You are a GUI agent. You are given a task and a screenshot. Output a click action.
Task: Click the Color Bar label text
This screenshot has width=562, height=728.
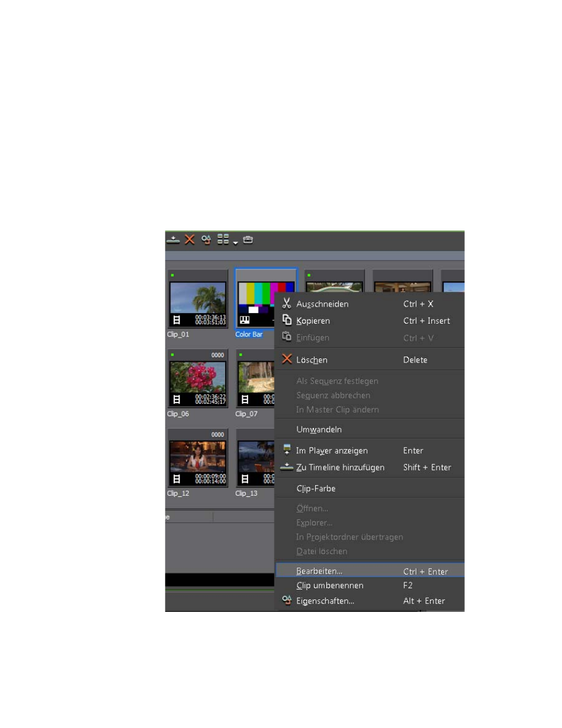pos(249,334)
